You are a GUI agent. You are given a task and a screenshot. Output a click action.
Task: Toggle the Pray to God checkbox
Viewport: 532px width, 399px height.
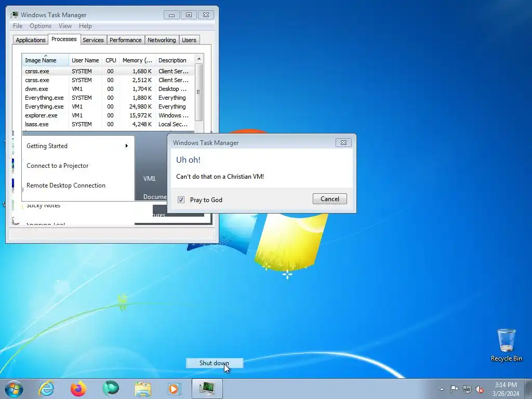pos(181,200)
